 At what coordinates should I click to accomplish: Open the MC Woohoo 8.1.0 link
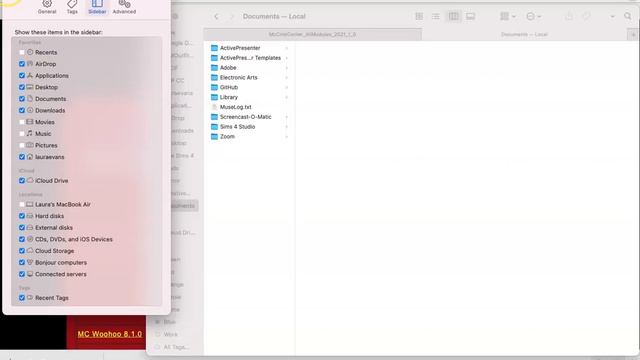tap(110, 334)
